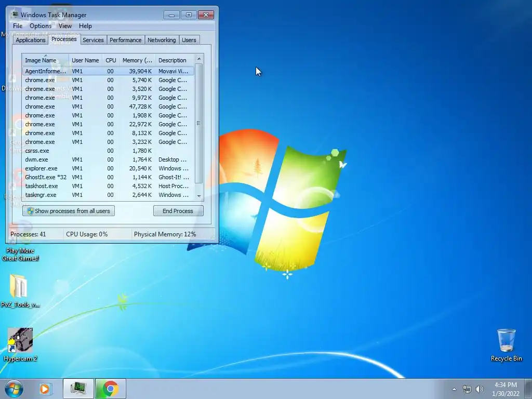Select the chrome.exe row using 47,728 K
This screenshot has height=399, width=532.
[108, 107]
